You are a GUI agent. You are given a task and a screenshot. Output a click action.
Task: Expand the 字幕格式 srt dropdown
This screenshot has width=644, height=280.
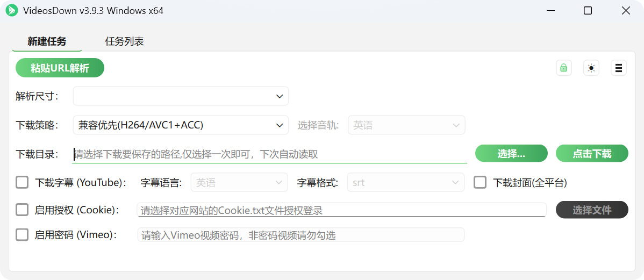[x=406, y=183]
